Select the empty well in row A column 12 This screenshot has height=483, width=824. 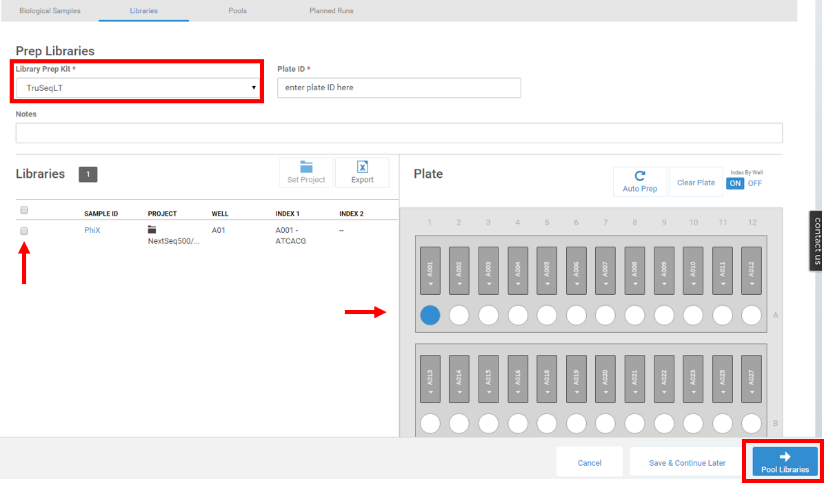tap(752, 315)
